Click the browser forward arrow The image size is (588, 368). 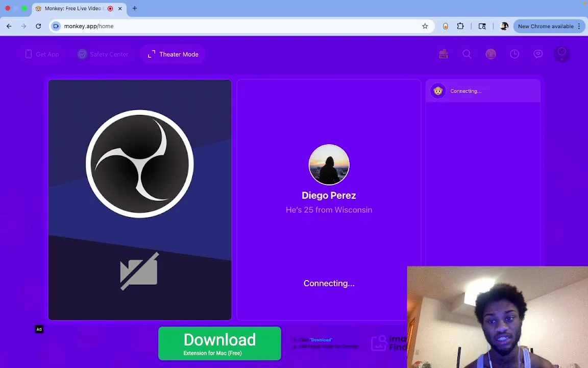23,26
